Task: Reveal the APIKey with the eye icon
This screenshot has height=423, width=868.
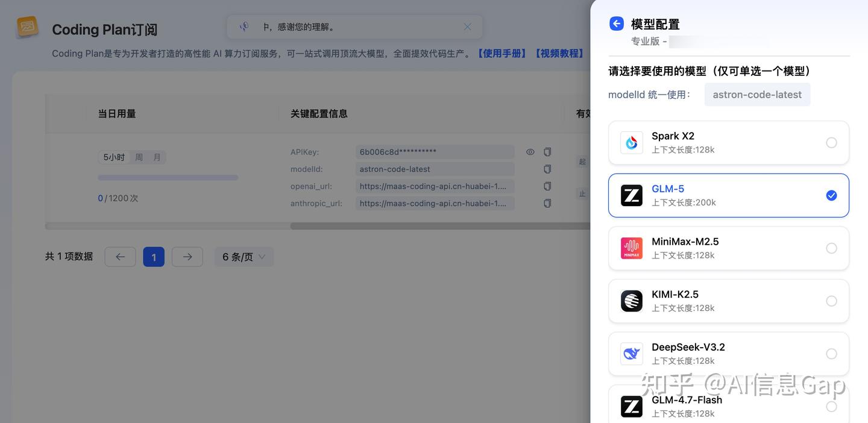Action: (x=530, y=152)
